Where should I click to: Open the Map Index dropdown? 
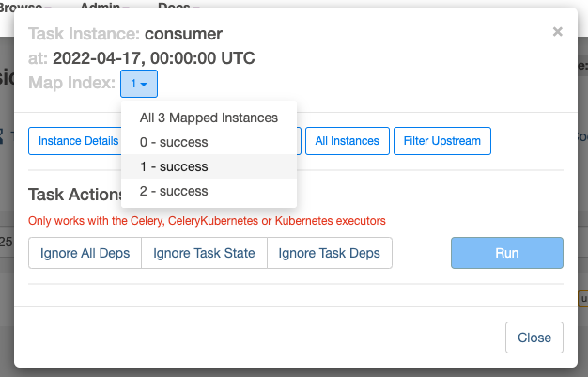[139, 84]
